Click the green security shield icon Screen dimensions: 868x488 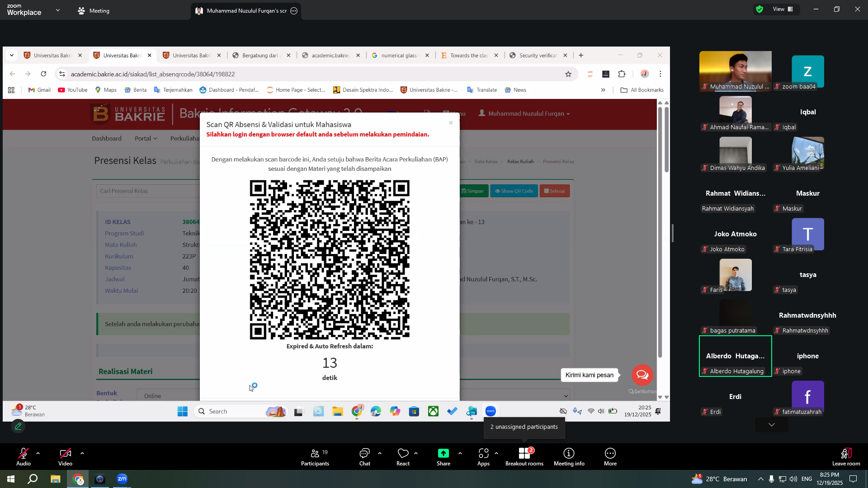[759, 9]
